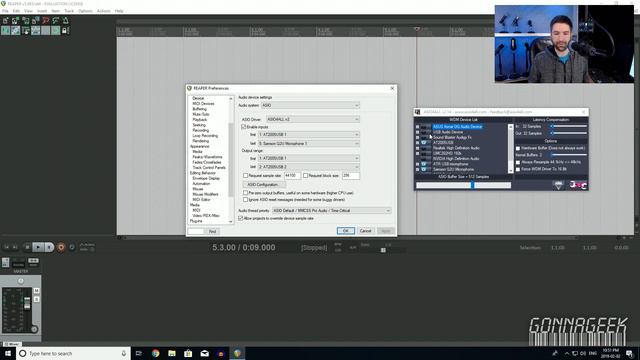Open the Options menu
Viewport: 640px width, 360px height.
click(x=85, y=11)
